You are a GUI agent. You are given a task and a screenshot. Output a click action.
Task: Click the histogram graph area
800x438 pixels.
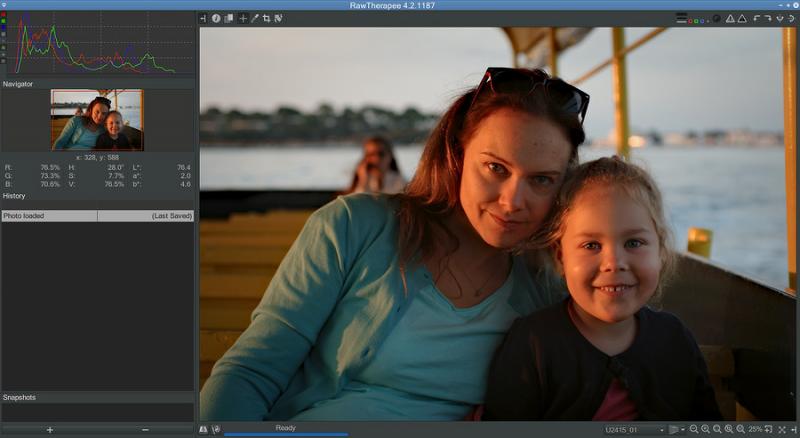tap(101, 43)
